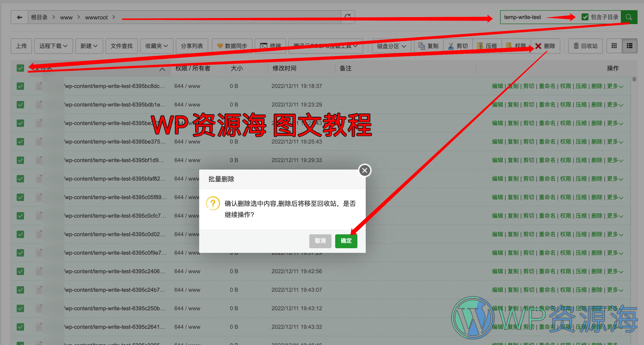Screen dimensions: 644x345
Task: Open the recycle bin (回收站)
Action: point(585,46)
